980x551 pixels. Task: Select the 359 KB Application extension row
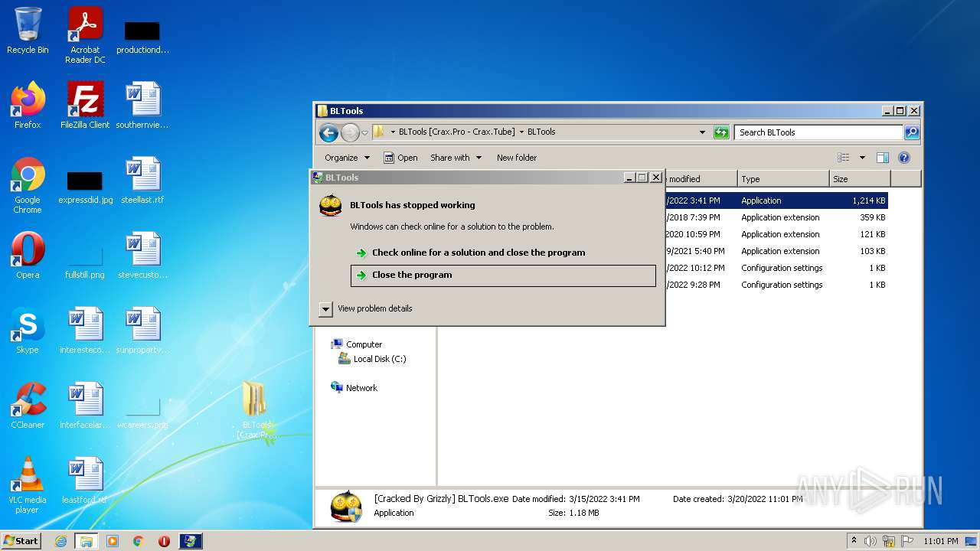[776, 217]
